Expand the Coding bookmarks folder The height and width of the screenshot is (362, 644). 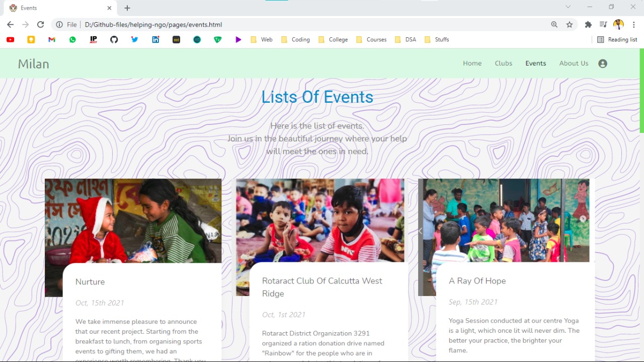point(295,40)
